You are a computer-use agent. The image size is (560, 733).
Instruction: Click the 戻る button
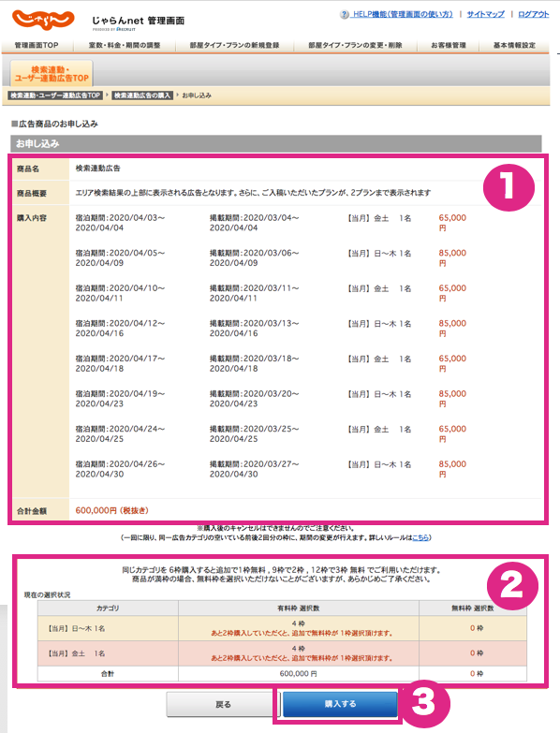224,704
